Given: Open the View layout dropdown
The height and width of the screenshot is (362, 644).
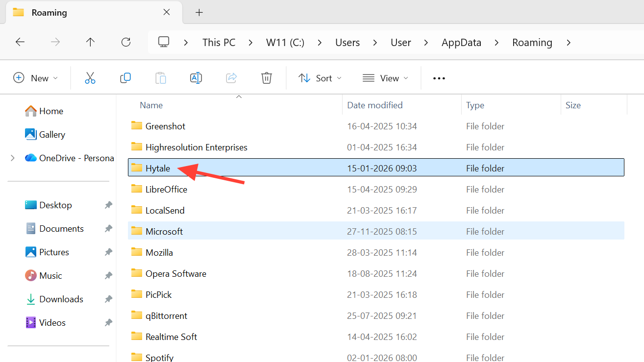Looking at the screenshot, I should click(x=386, y=78).
